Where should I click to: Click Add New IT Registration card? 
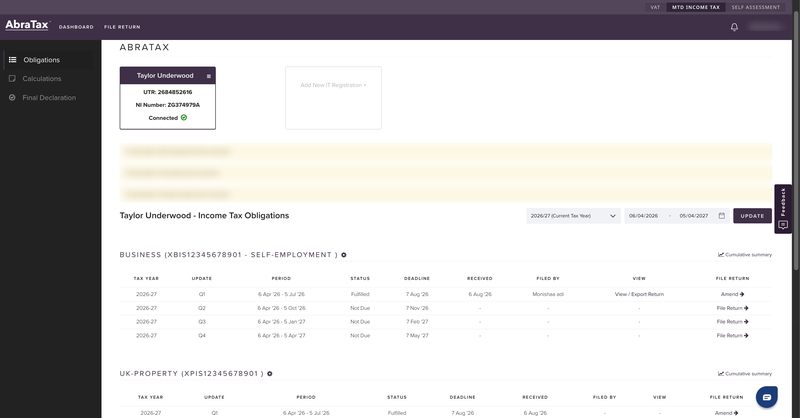(x=333, y=97)
